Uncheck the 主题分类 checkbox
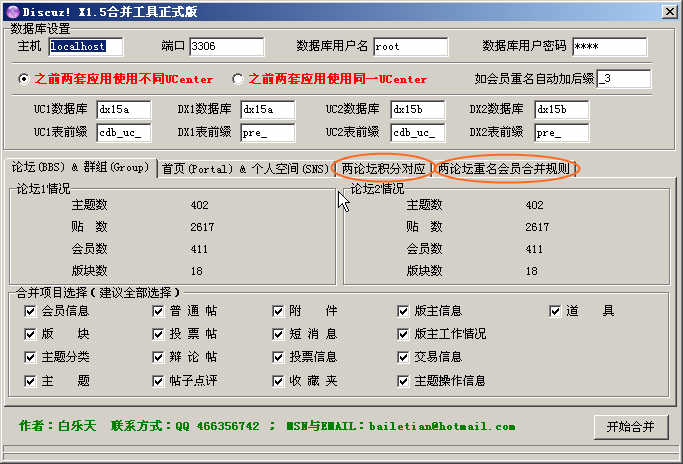683x464 pixels. [x=30, y=357]
